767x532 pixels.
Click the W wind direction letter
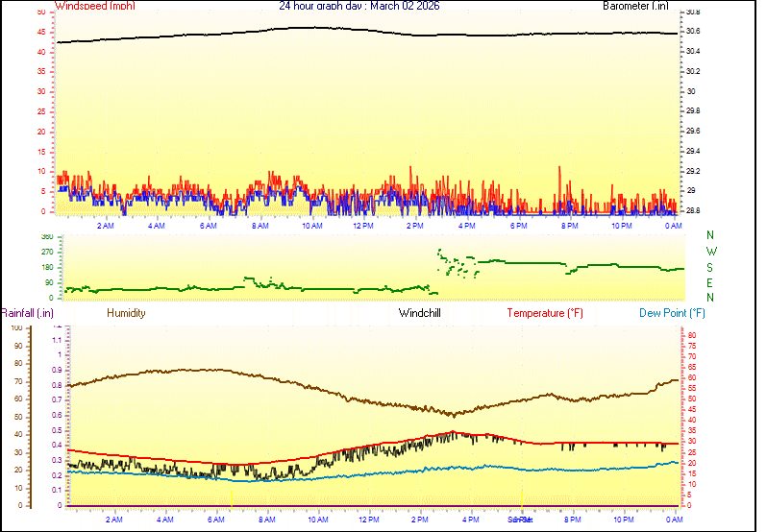point(710,252)
